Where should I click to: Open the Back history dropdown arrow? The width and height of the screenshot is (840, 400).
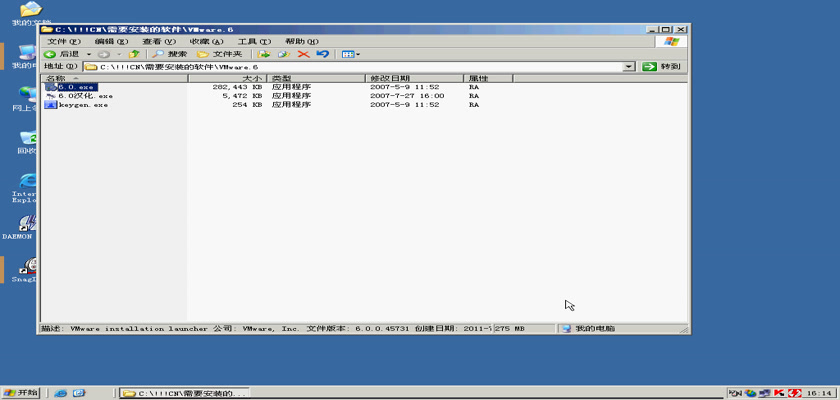[x=89, y=54]
